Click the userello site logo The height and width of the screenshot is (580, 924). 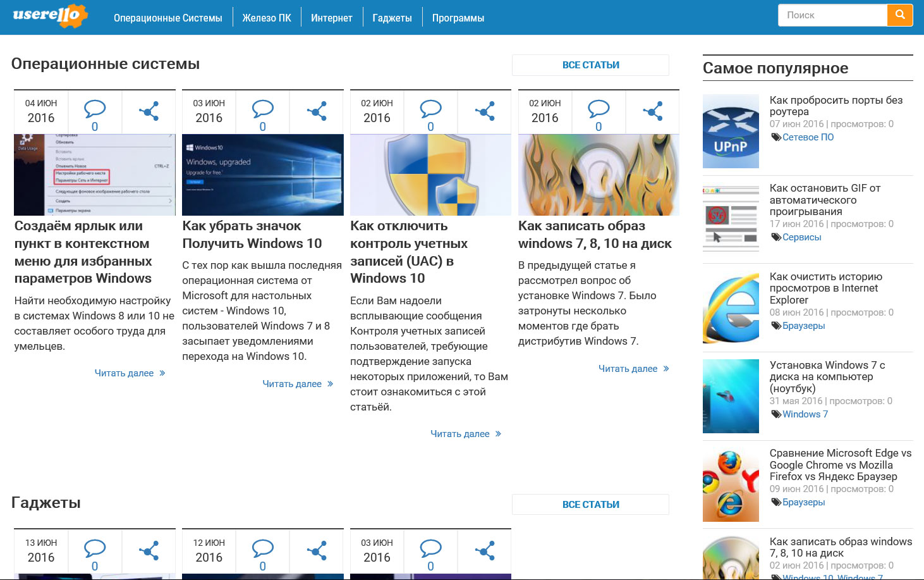[x=50, y=16]
